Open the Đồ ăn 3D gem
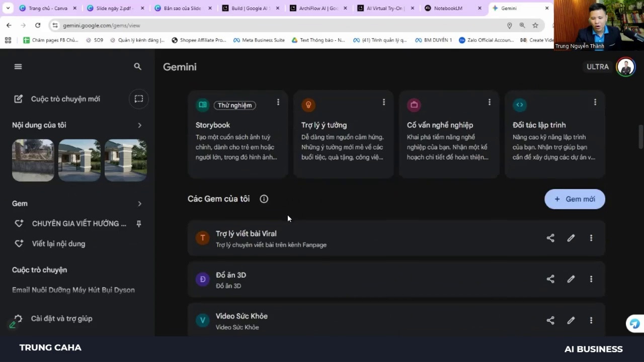The height and width of the screenshot is (362, 644). [x=396, y=280]
